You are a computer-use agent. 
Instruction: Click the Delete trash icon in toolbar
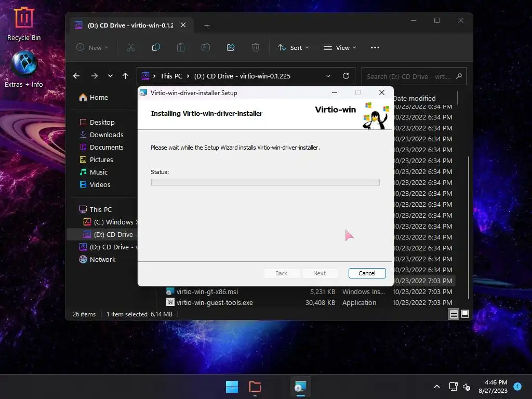click(x=256, y=47)
